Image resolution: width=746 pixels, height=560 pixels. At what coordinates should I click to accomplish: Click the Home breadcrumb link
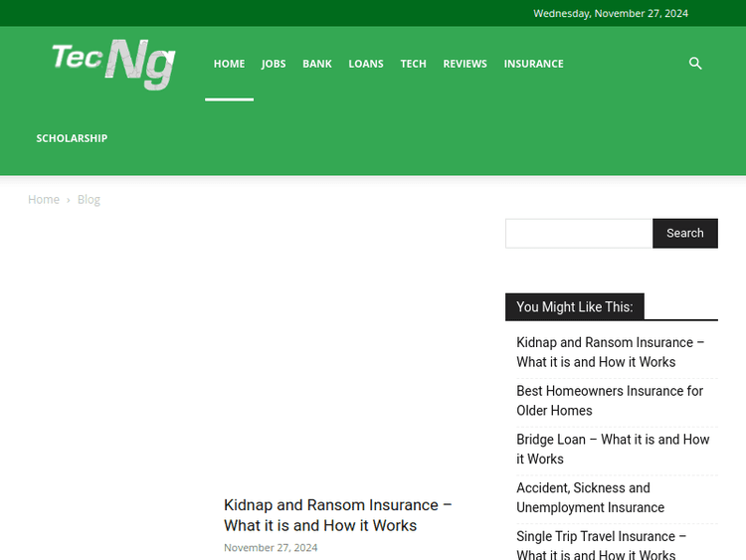(x=44, y=199)
